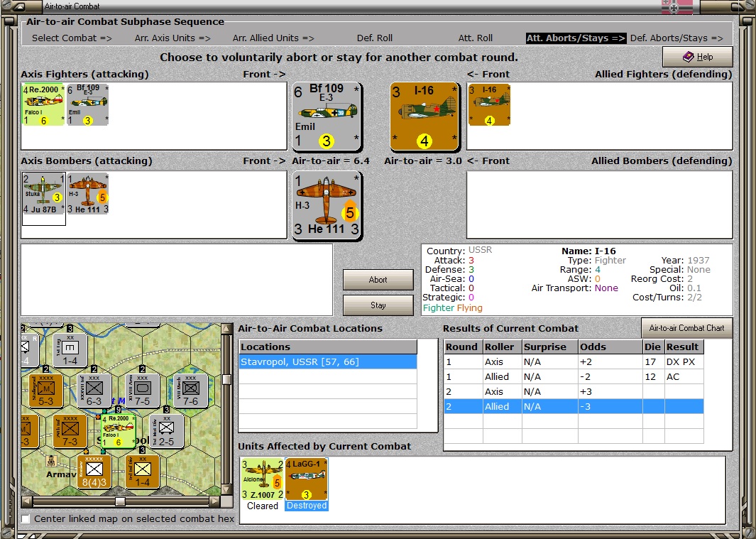Select the Re.2000 Falco I fighter counter in Axis Fighters
This screenshot has width=756, height=539.
(x=43, y=104)
